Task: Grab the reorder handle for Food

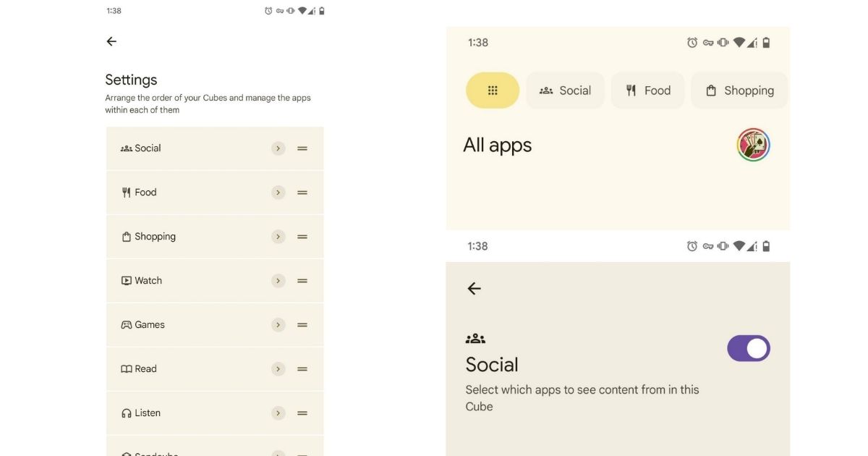Action: pos(302,193)
